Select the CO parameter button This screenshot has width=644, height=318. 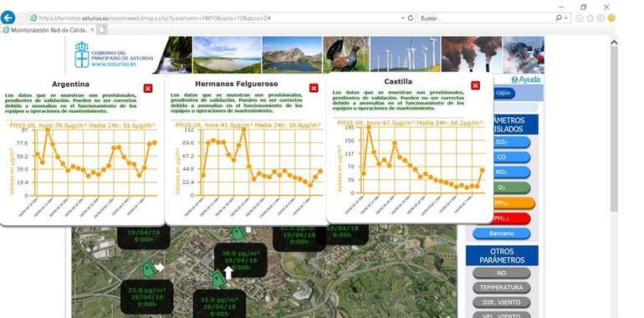pos(501,157)
